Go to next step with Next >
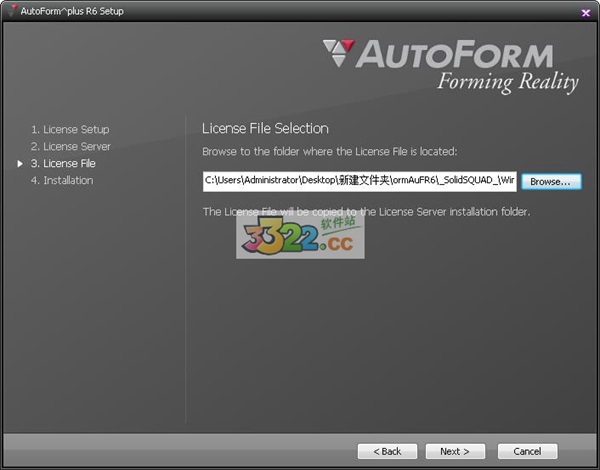Image resolution: width=600 pixels, height=470 pixels. [455, 452]
